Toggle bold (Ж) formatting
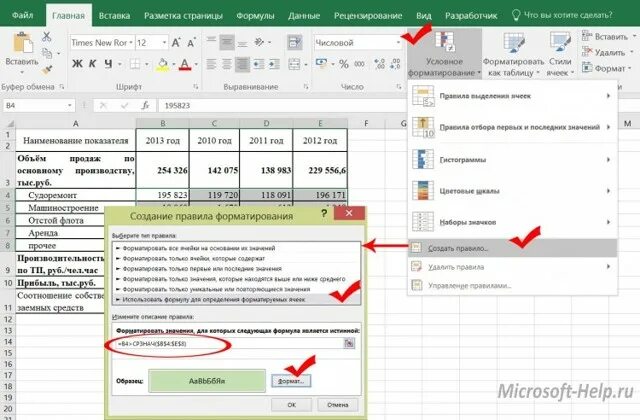This screenshot has width=640, height=420. (x=77, y=64)
